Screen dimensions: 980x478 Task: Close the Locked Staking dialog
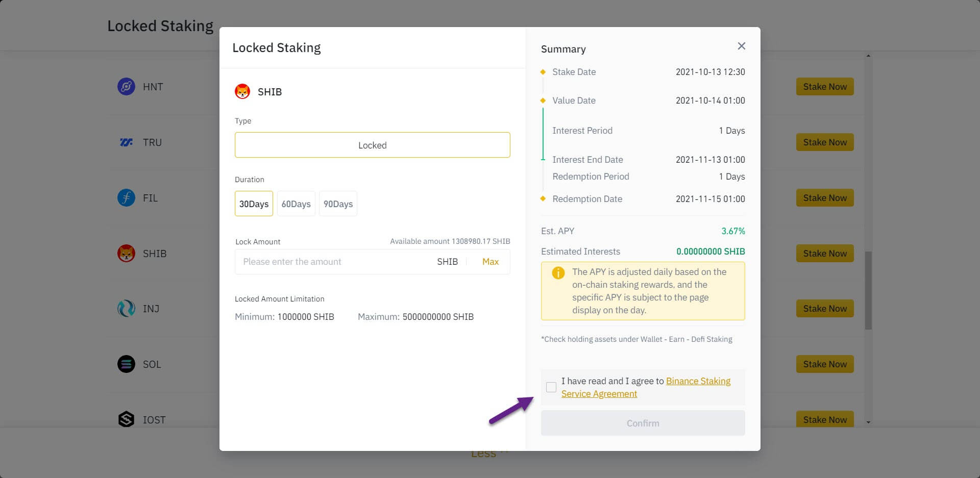click(742, 46)
